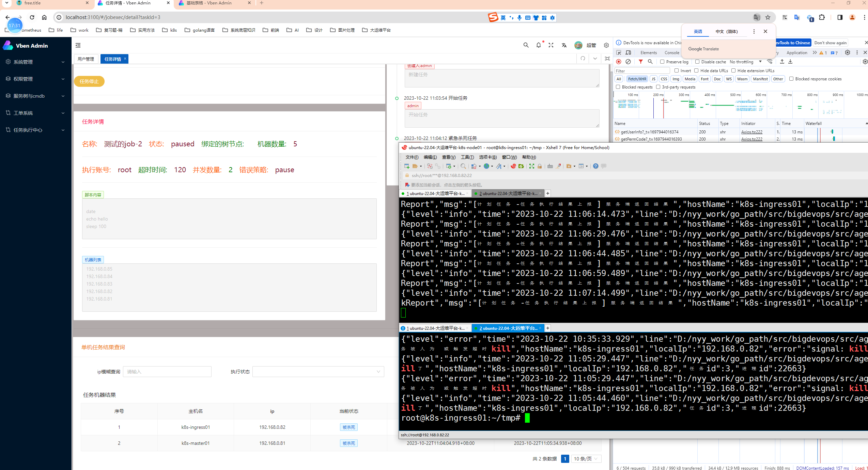The width and height of the screenshot is (868, 470).
Task: Click the Axios.ts:222 initiator link
Action: point(751,132)
